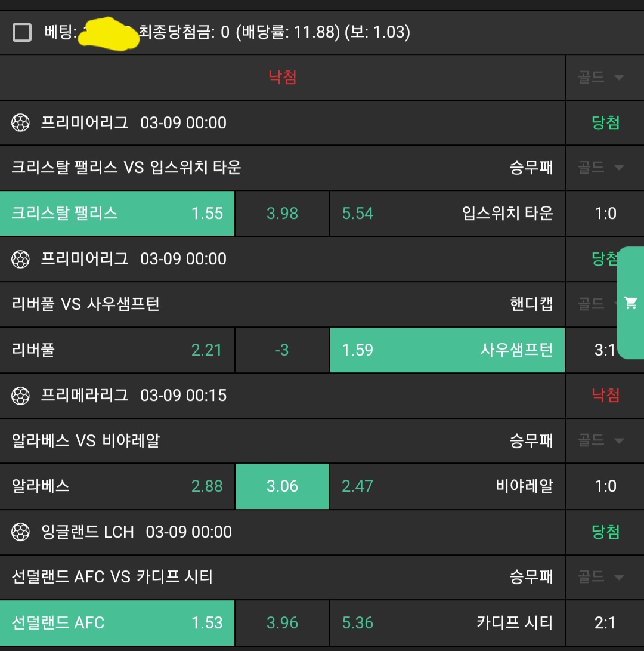644x651 pixels.
Task: Click the 알라베스 VS 비야레알 match title
Action: click(86, 441)
